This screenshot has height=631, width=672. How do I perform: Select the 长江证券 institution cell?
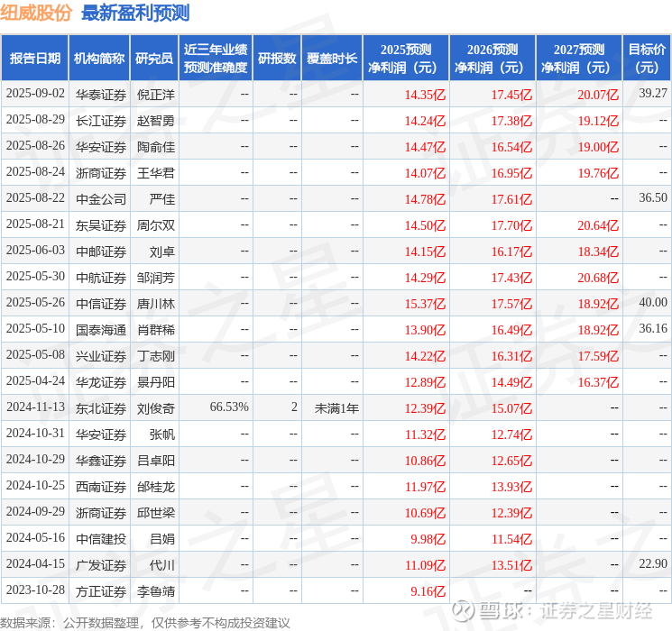click(101, 121)
